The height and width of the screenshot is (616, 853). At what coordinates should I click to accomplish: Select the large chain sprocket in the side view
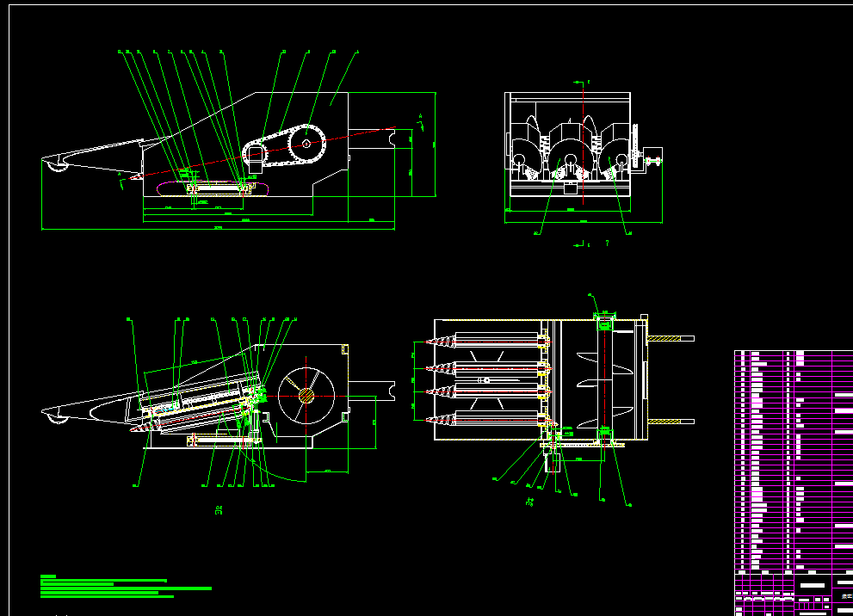(x=306, y=144)
